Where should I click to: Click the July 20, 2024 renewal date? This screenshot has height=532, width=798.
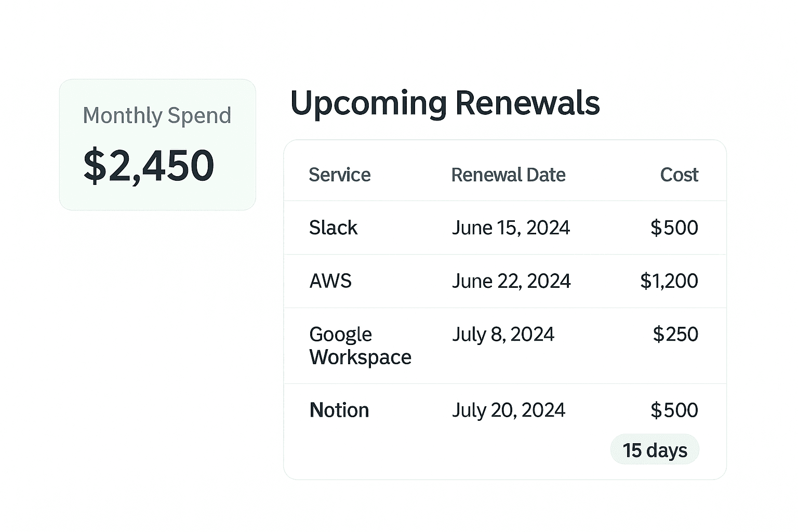pos(509,410)
